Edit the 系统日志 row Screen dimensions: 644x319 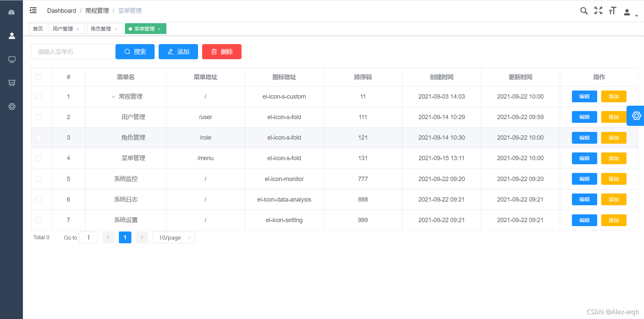[x=584, y=200]
